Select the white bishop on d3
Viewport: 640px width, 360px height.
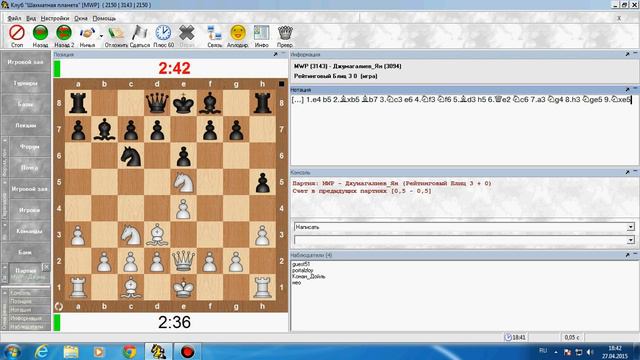tap(157, 235)
